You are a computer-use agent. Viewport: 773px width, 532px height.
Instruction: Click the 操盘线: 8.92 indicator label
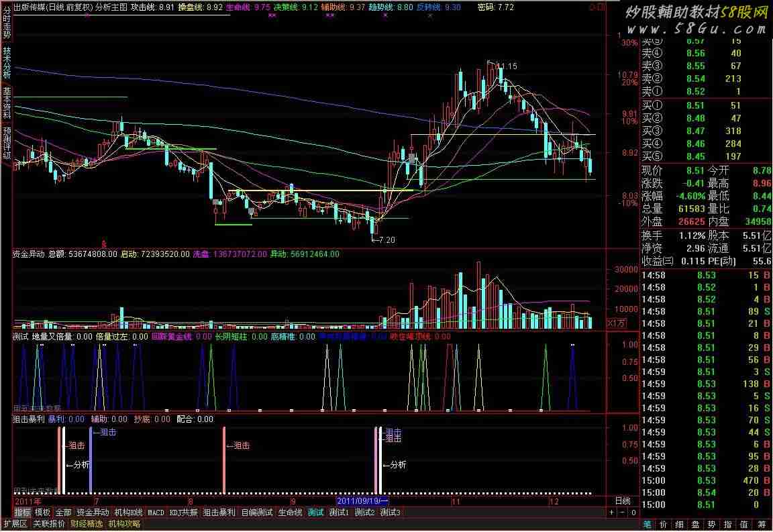(x=200, y=7)
